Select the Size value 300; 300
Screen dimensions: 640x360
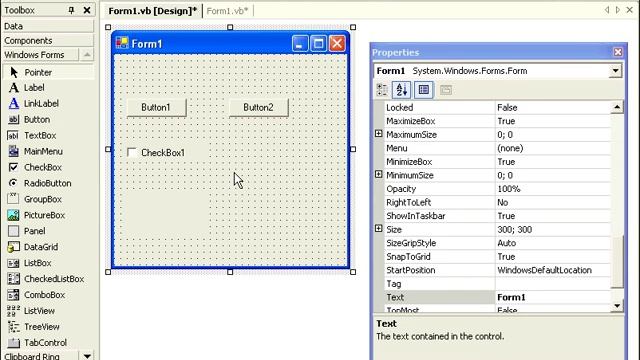coord(553,229)
